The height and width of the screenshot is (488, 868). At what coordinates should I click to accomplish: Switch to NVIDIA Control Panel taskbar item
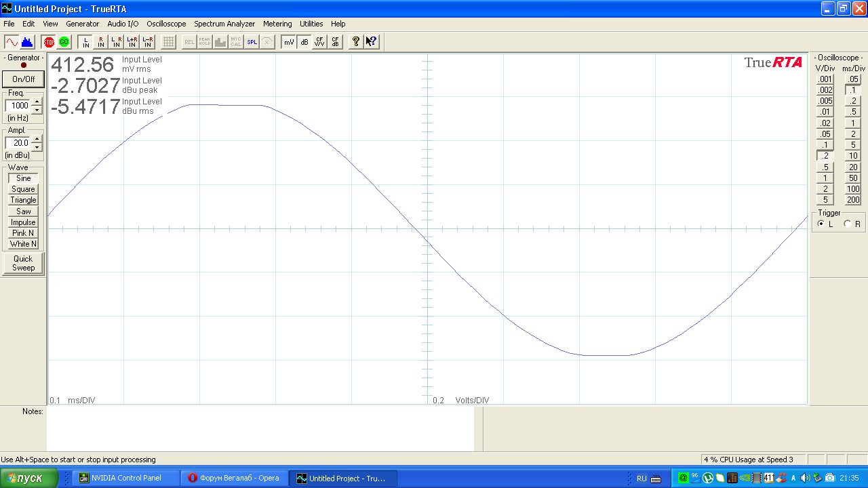click(126, 478)
